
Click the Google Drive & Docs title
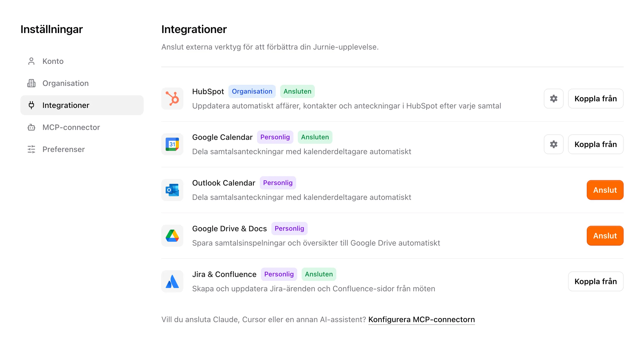[x=230, y=229]
